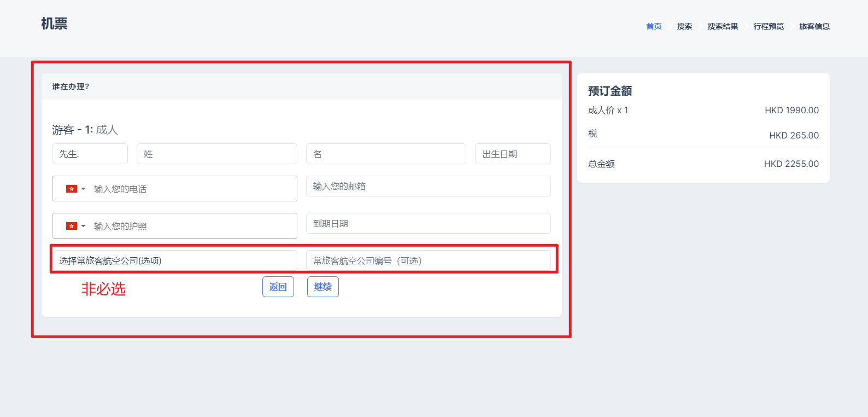Select the 到期日期 expiry date field
The image size is (868, 417).
coord(428,223)
